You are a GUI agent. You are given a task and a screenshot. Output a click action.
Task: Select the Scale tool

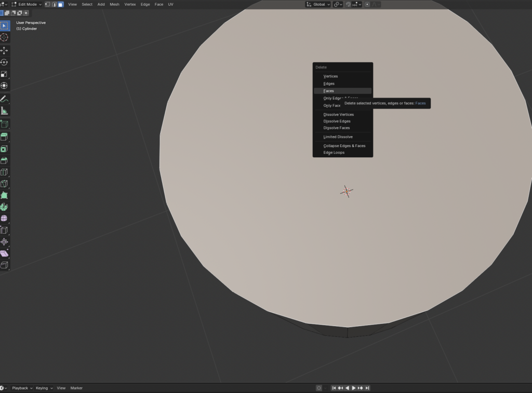pos(5,74)
